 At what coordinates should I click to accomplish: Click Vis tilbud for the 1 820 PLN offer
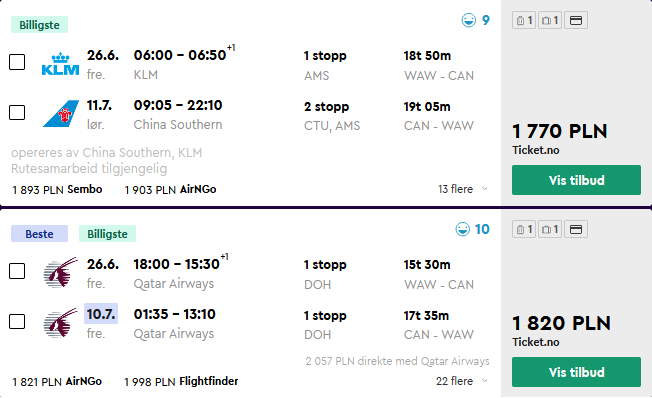[576, 372]
